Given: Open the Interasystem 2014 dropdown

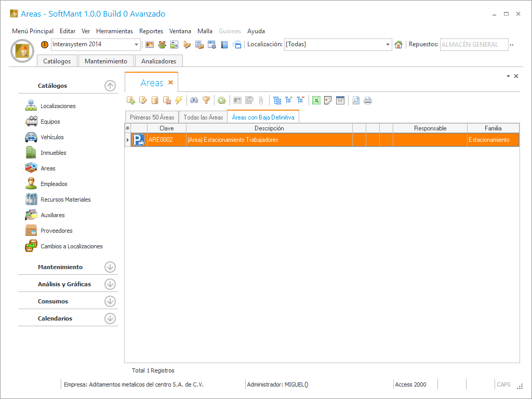Looking at the screenshot, I should click(137, 45).
